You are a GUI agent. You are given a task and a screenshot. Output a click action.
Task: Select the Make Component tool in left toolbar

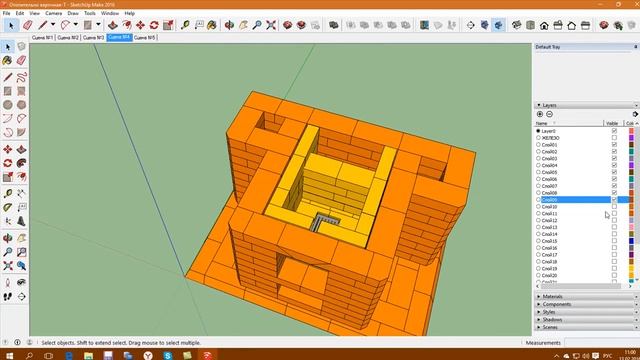22,47
